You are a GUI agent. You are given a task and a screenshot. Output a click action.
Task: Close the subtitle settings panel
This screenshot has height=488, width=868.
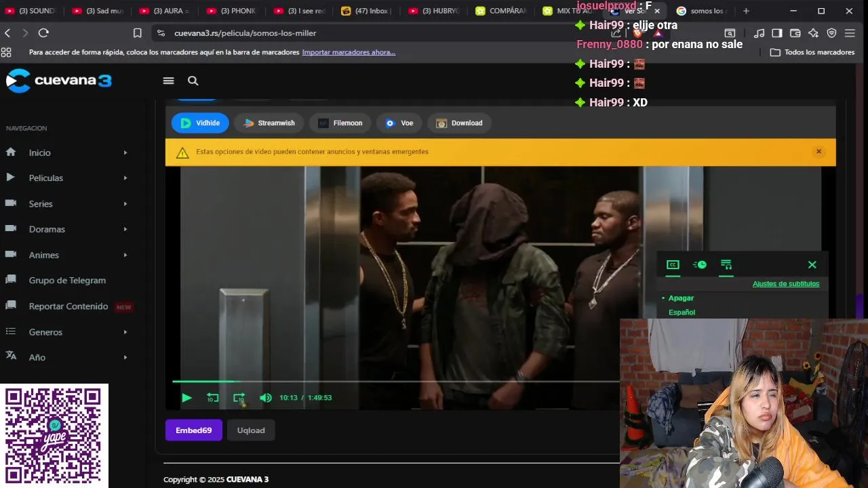(812, 265)
